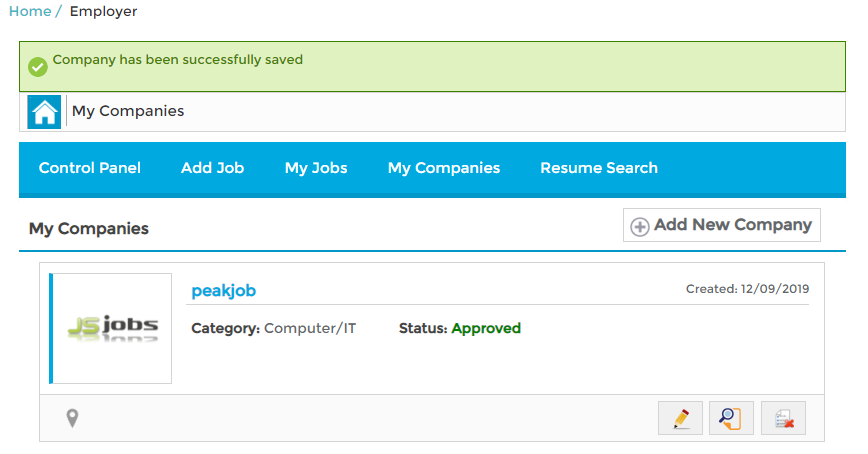This screenshot has height=454, width=868.
Task: Click the Home breadcrumb link
Action: click(29, 12)
